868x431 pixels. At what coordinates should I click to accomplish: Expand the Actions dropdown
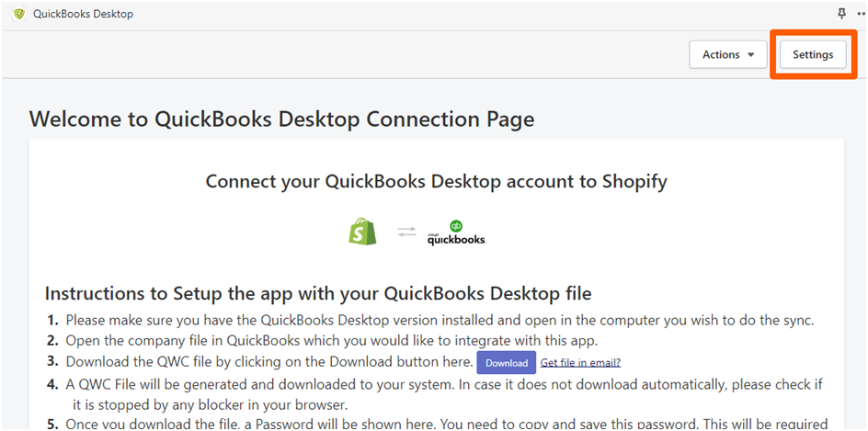(x=728, y=55)
